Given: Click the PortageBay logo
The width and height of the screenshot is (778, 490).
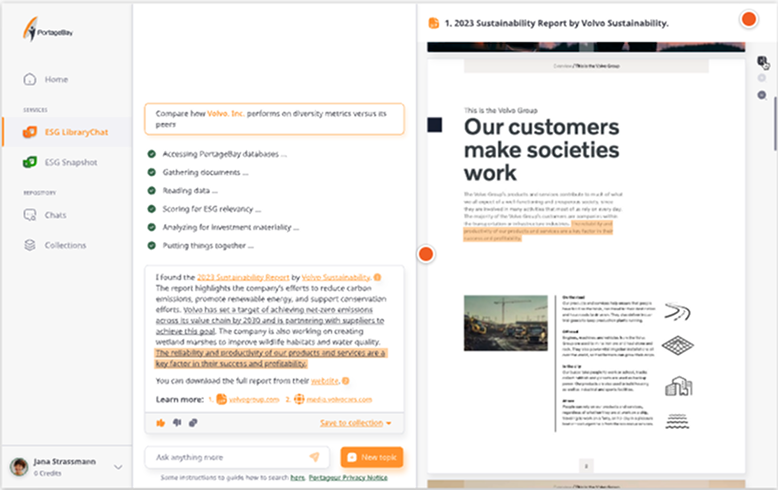Looking at the screenshot, I should pos(48,30).
